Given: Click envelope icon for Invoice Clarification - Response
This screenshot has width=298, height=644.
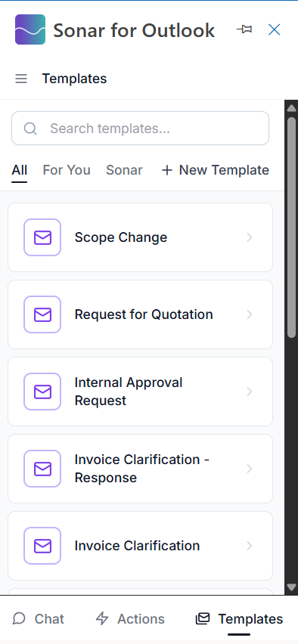Looking at the screenshot, I should tap(42, 469).
